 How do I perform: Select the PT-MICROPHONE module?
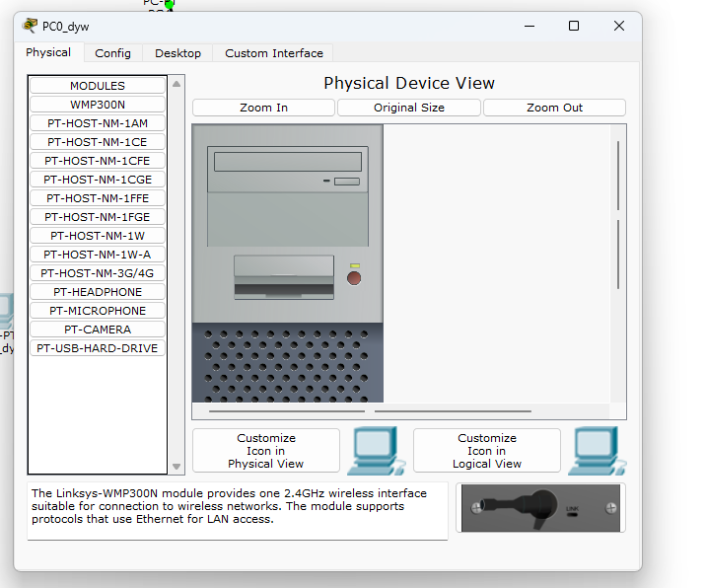[x=98, y=311]
